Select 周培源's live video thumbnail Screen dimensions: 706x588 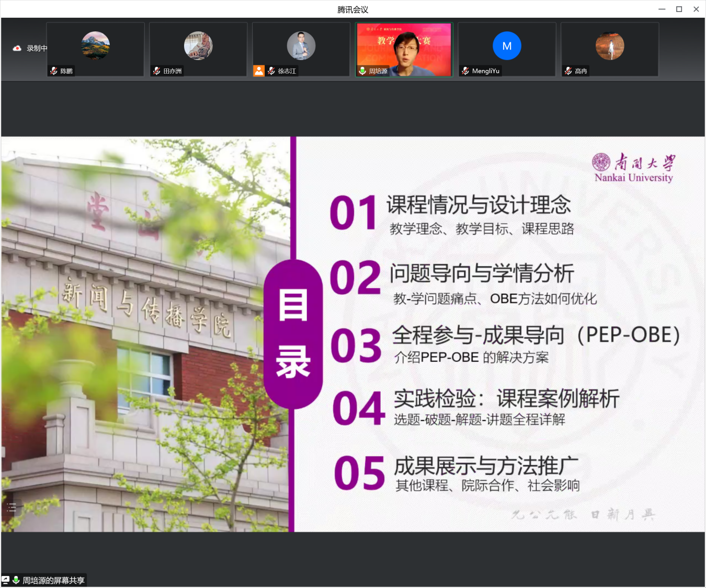click(404, 48)
